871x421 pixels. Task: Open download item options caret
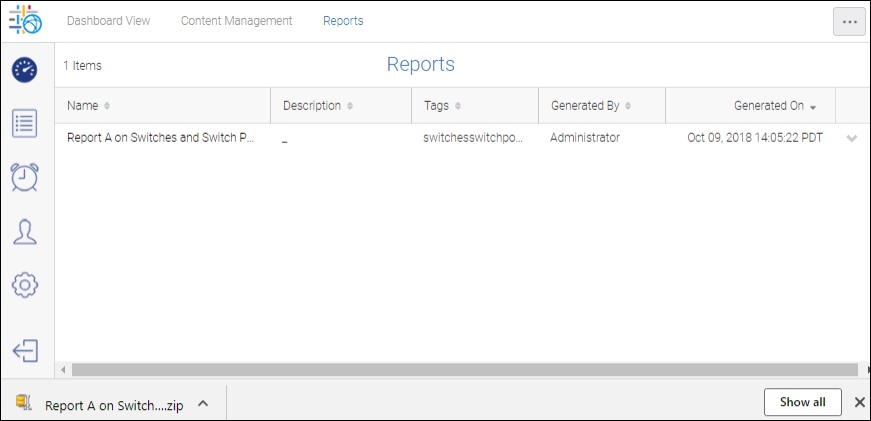[202, 403]
